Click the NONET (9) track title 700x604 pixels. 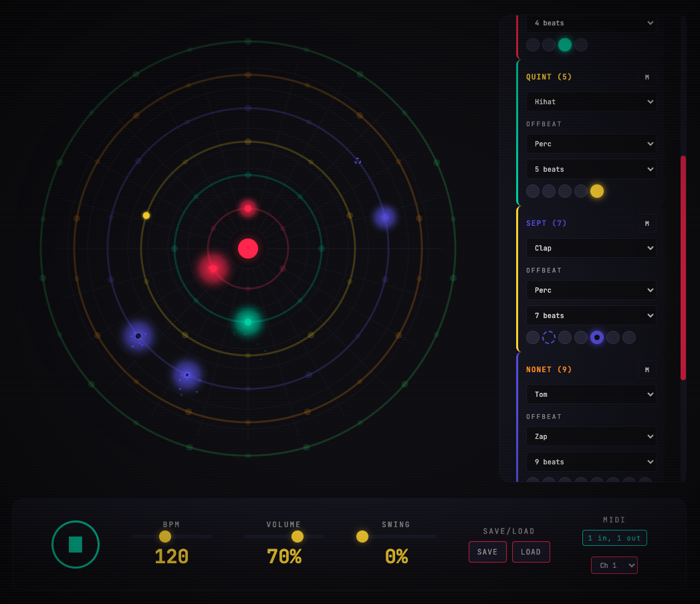tap(549, 369)
